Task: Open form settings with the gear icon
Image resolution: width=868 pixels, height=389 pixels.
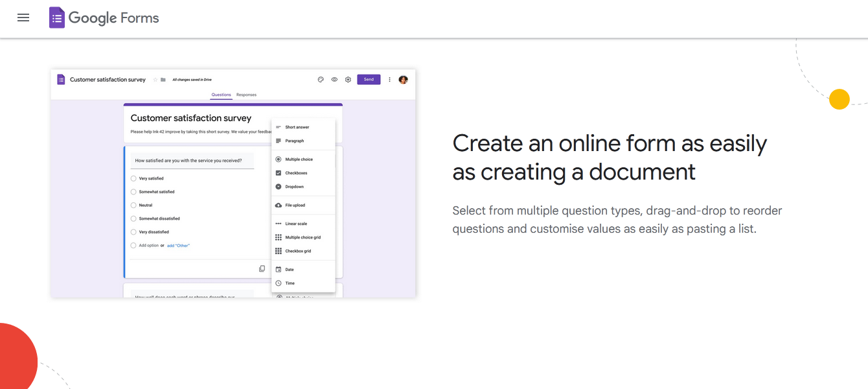Action: click(x=348, y=79)
